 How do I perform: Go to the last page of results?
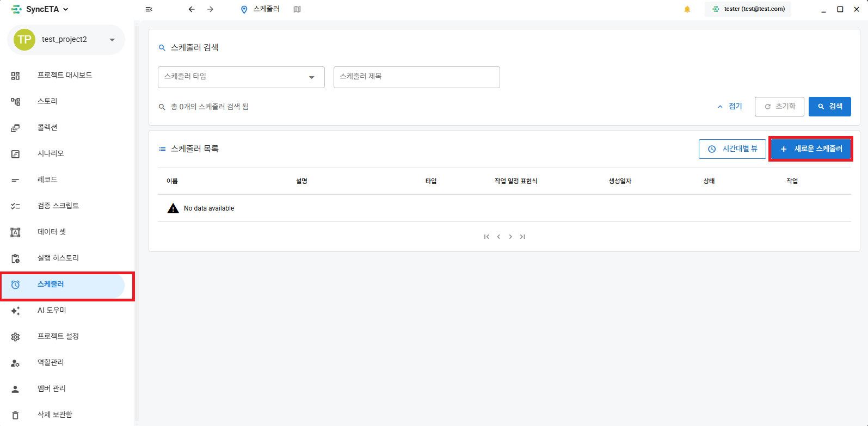522,237
